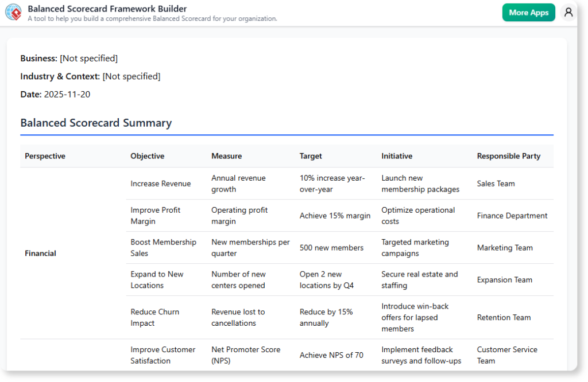Viewport: 588px width, 382px height.
Task: Select the Balanced Scorecard Summary heading
Action: coord(96,123)
